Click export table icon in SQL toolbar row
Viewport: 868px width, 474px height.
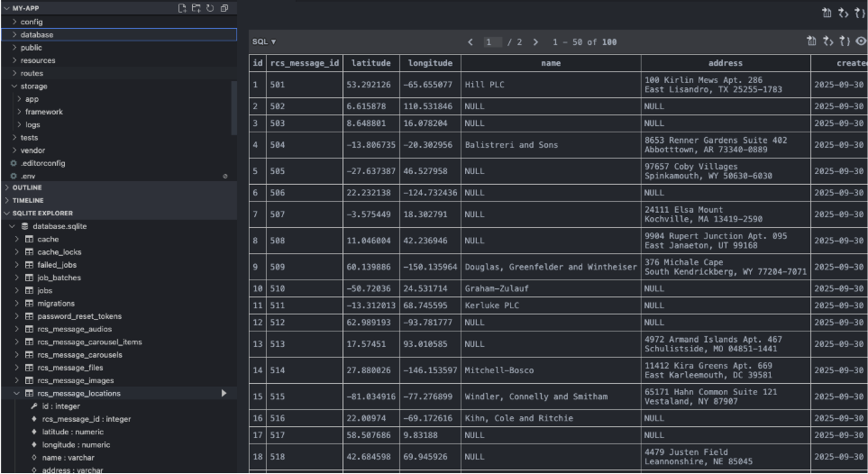click(x=811, y=41)
